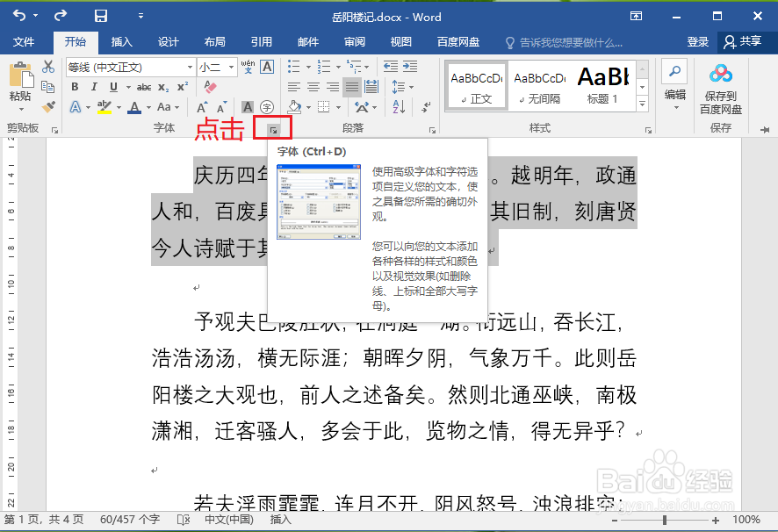Viewport: 778px width, 532px height.
Task: Open the Font dialog launcher
Action: pos(273,128)
